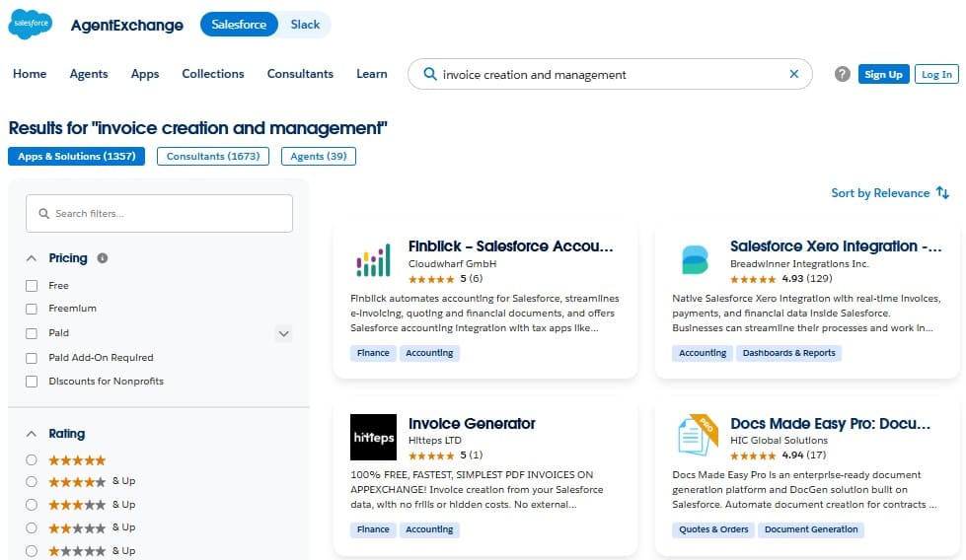Select the four stars & Up rating
The width and height of the screenshot is (966, 560).
click(32, 481)
